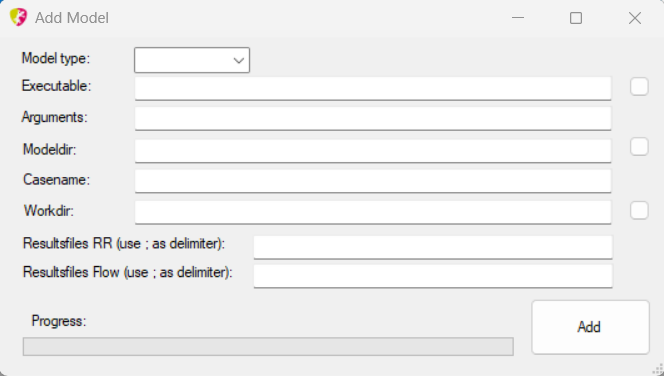Focus the Workdir input field
The height and width of the screenshot is (376, 664).
pyautogui.click(x=373, y=212)
